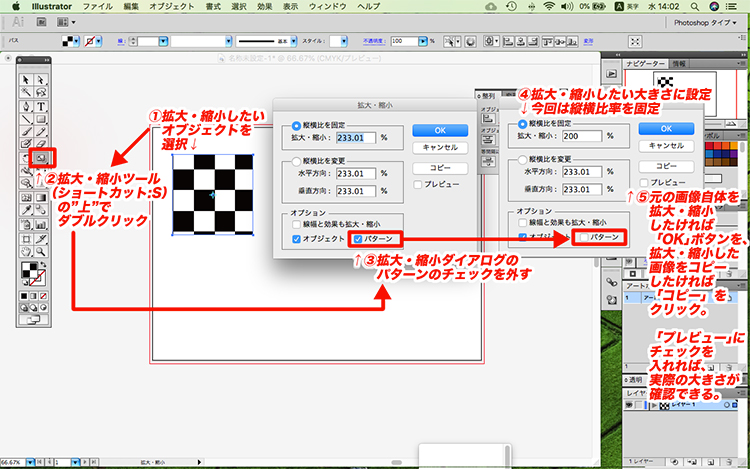Select the Type tool (T)

coord(43,106)
